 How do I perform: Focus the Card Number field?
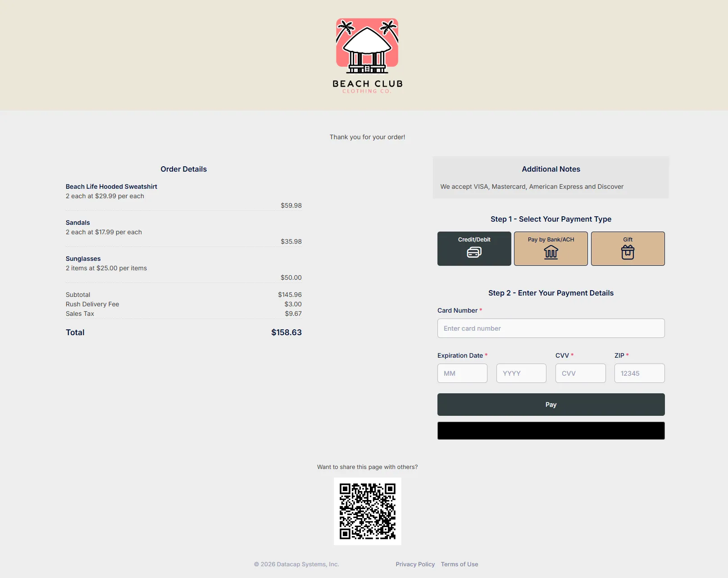click(x=551, y=328)
